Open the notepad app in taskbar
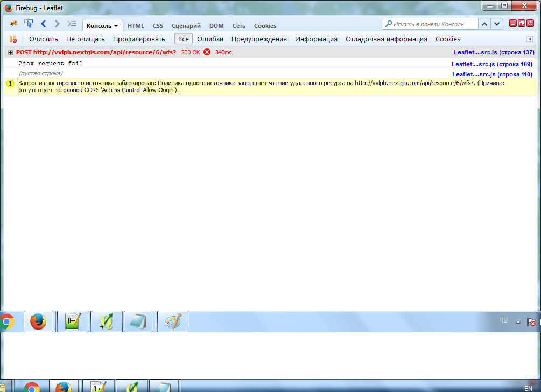Viewport: 541px width, 392px height. tap(138, 321)
